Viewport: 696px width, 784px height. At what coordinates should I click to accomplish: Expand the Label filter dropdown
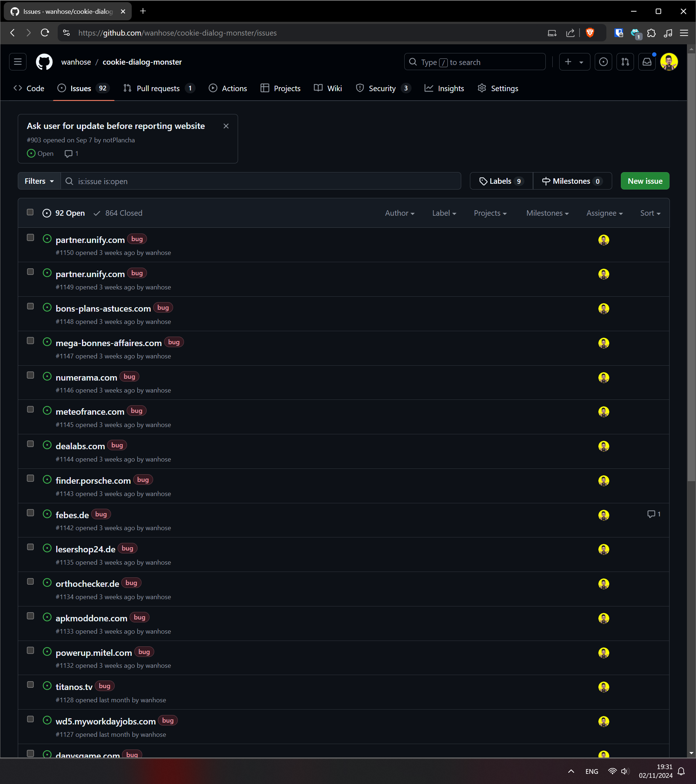444,213
